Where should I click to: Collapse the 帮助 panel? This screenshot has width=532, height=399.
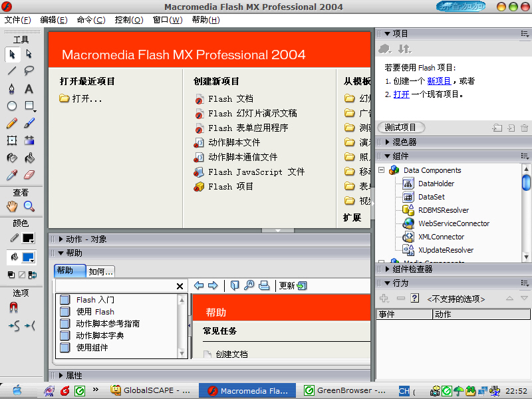[61, 253]
